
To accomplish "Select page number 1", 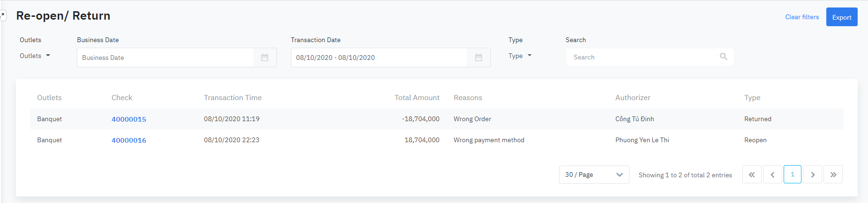I will 793,174.
